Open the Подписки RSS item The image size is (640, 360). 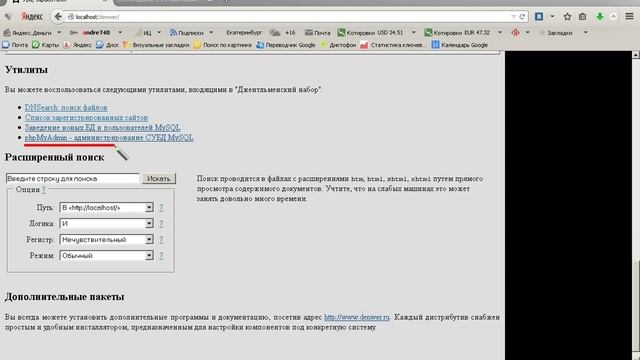(x=187, y=33)
